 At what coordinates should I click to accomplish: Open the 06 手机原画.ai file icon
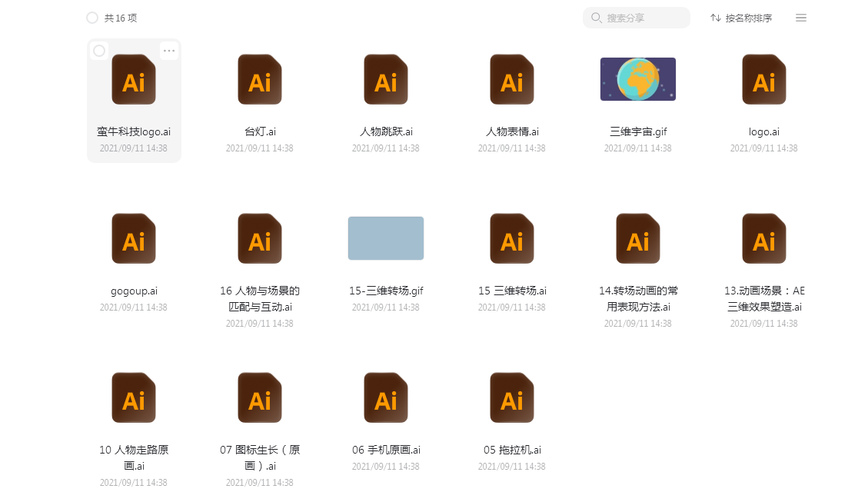[386, 397]
